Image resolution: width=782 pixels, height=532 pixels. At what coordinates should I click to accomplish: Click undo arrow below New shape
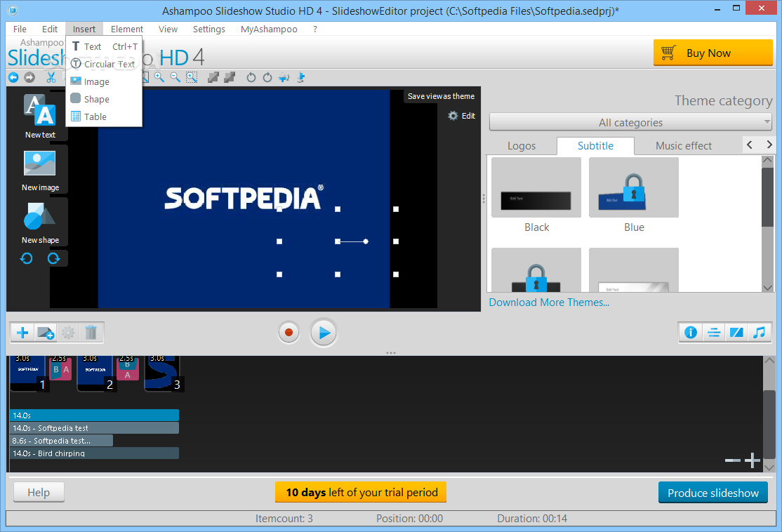pos(27,258)
